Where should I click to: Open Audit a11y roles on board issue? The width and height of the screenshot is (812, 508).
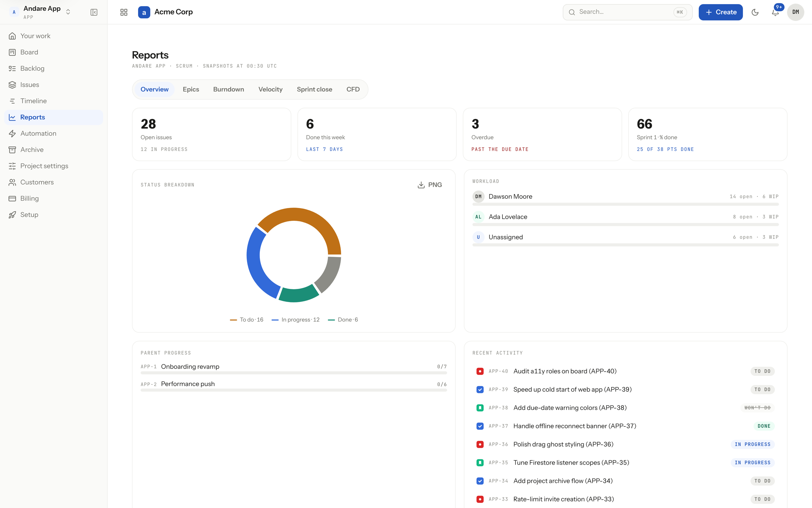565,371
